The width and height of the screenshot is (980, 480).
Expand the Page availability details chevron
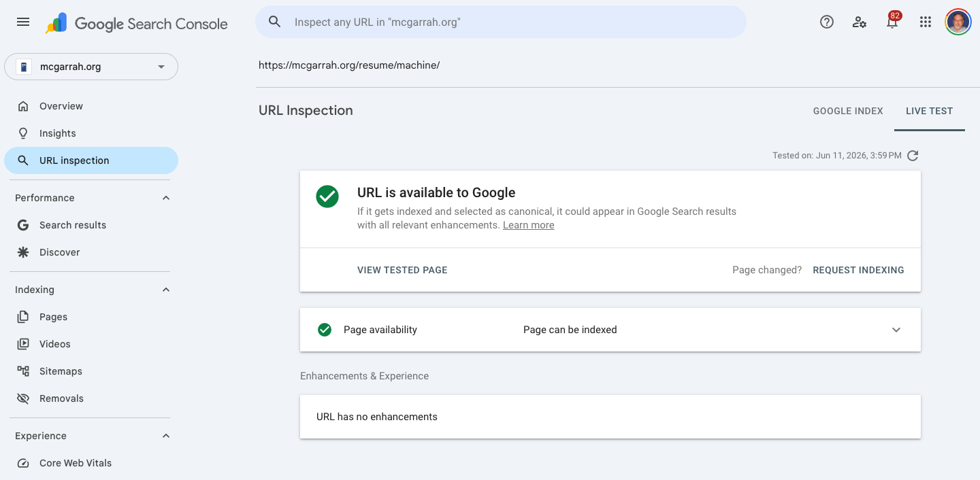(896, 330)
